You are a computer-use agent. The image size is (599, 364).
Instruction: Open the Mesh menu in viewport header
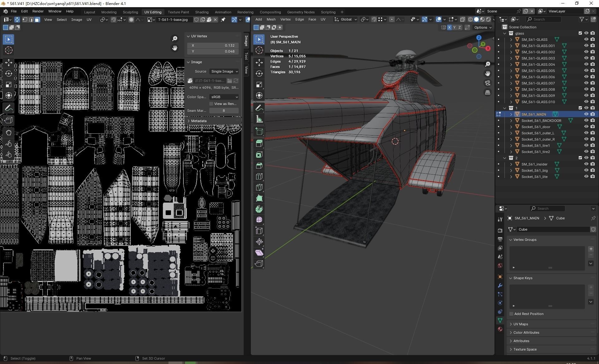pos(271,19)
